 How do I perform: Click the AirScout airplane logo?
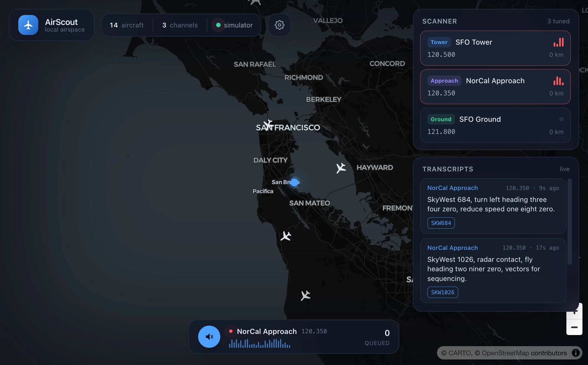point(28,25)
